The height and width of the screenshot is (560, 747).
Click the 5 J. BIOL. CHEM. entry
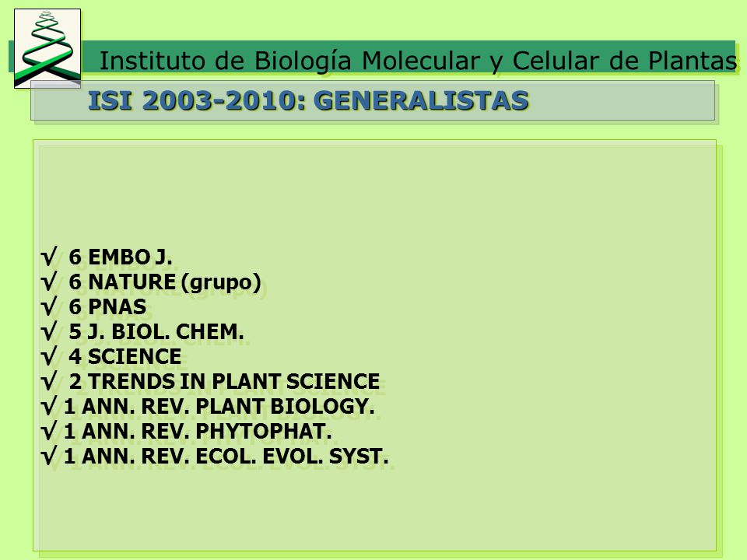point(156,332)
